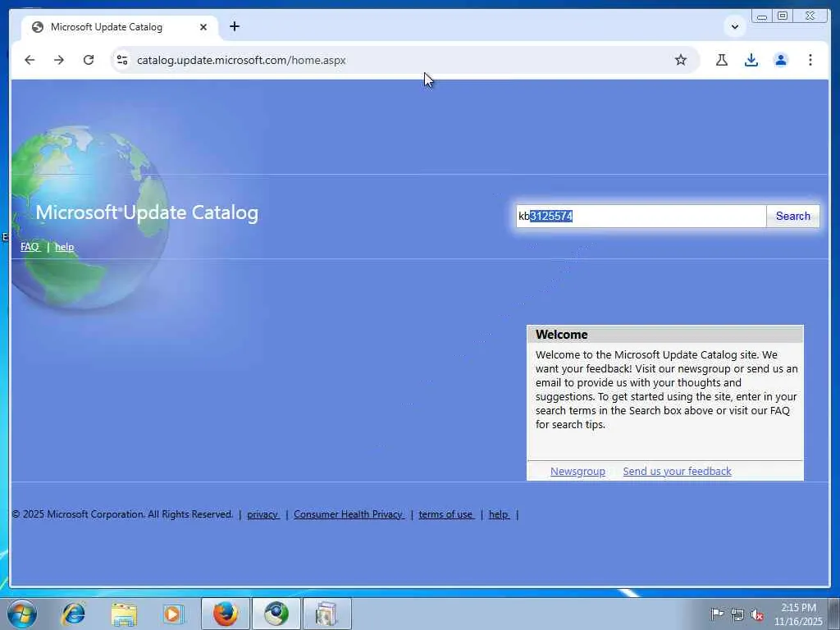Open the Windows Start menu
Screen dimensions: 840x630
tap(22, 614)
